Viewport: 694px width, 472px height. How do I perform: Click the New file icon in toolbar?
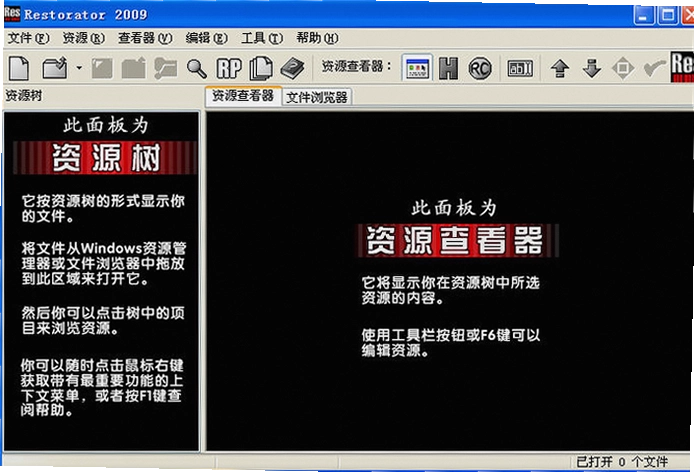(19, 68)
